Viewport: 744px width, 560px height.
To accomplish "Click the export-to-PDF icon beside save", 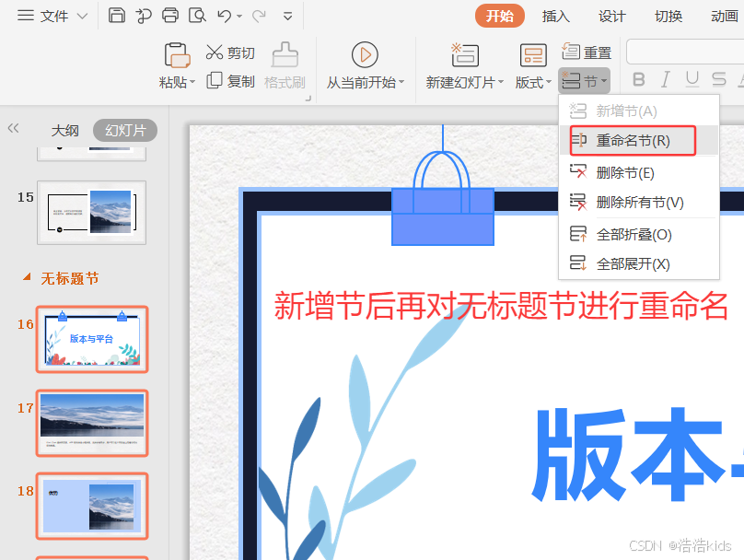I will point(144,16).
